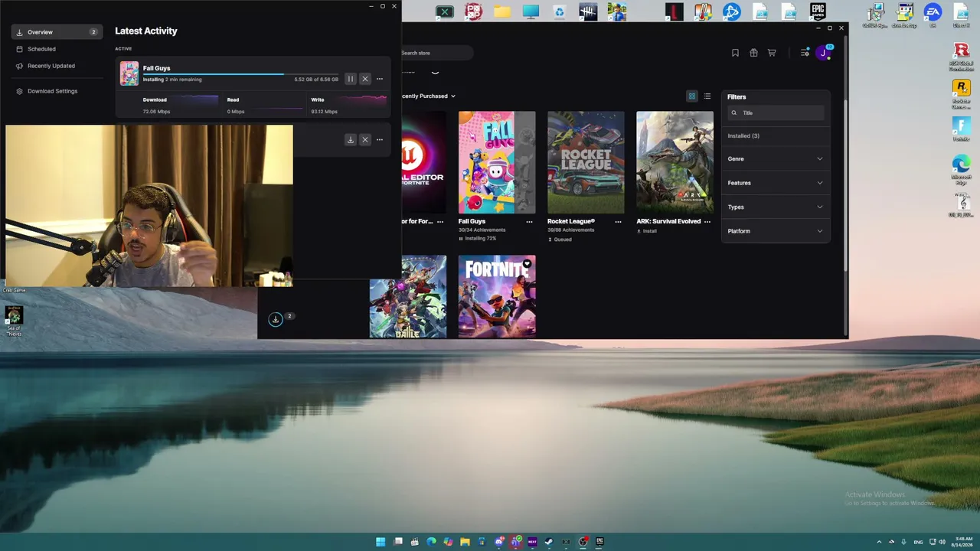
Task: Switch library to list view
Action: 707,96
